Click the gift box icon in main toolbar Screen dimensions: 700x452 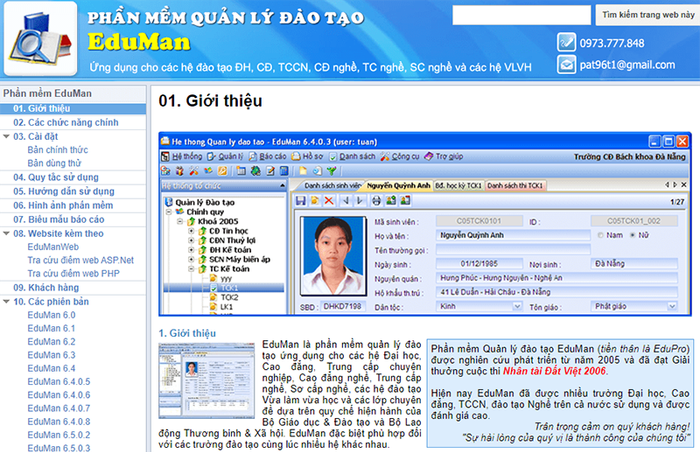(x=179, y=171)
